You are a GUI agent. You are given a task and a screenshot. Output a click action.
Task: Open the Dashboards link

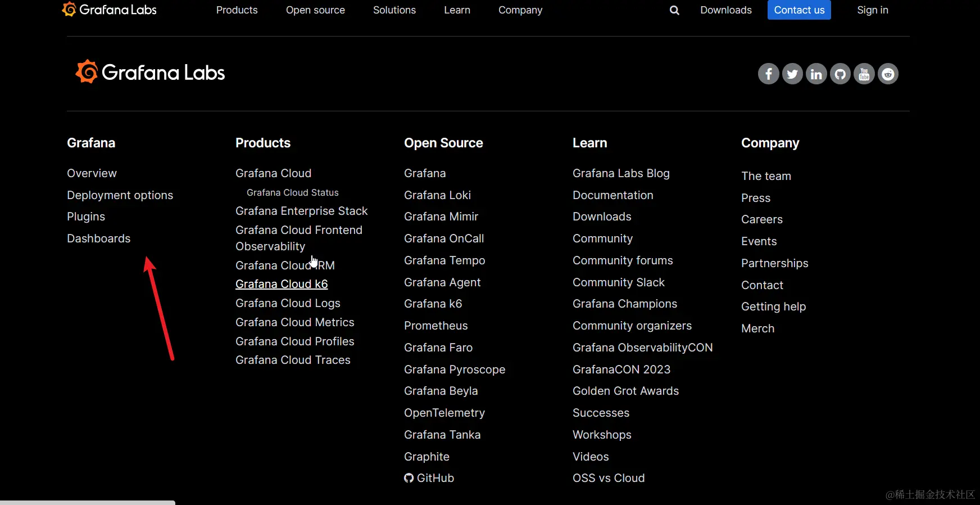tap(98, 238)
